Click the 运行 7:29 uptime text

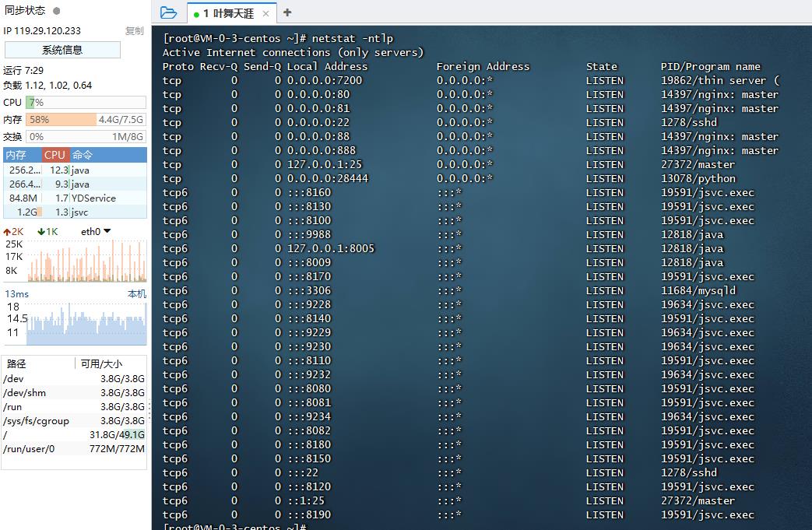point(23,70)
